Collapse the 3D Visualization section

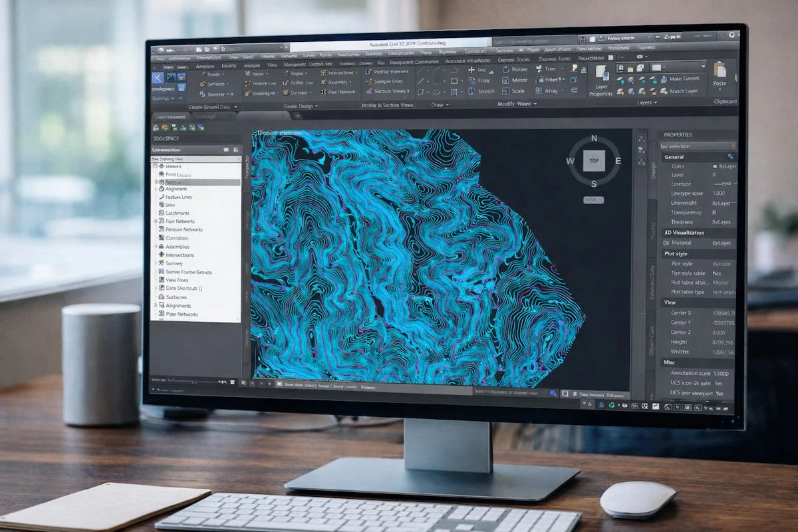click(698, 233)
